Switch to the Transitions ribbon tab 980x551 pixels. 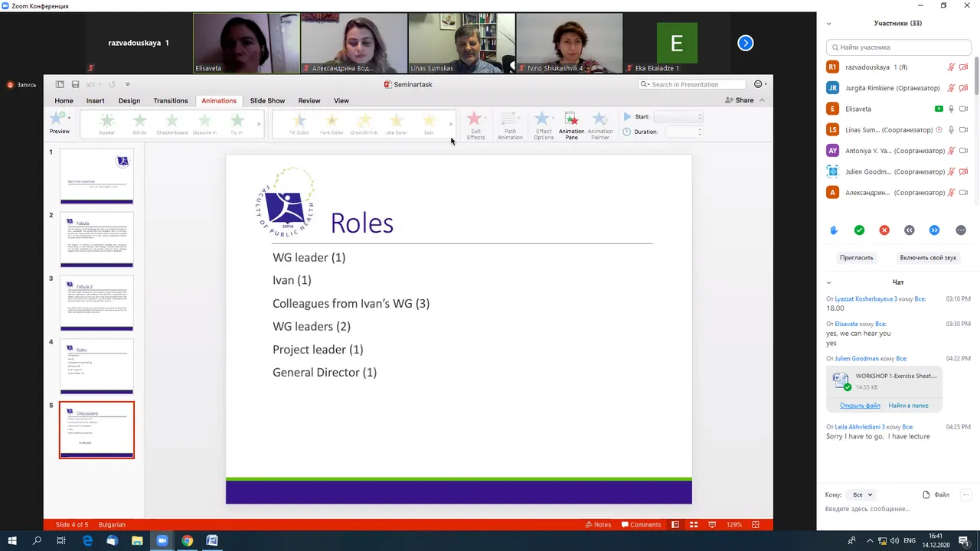point(170,100)
